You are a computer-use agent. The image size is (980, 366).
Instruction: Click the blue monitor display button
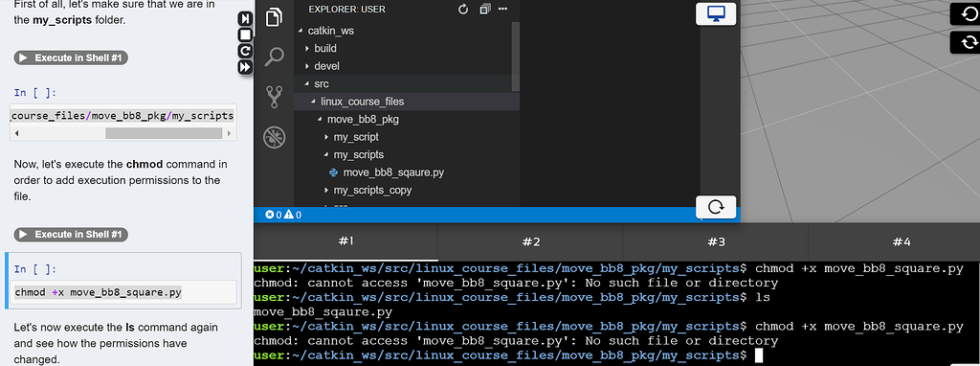pos(716,14)
